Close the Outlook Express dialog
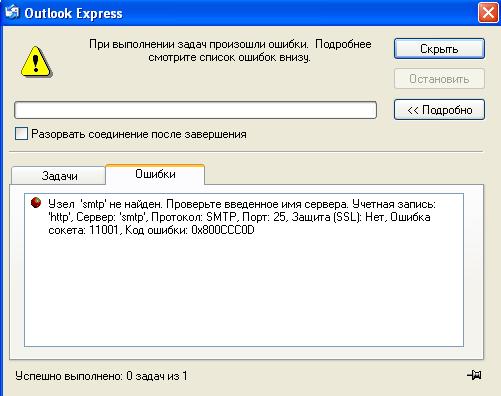Image resolution: width=501 pixels, height=396 pixels. 488,13
